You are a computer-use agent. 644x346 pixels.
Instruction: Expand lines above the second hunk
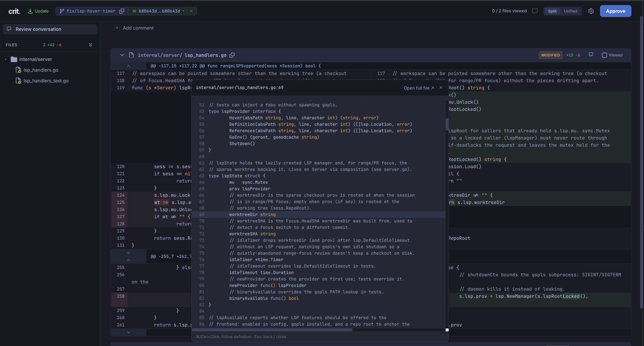[129, 260]
